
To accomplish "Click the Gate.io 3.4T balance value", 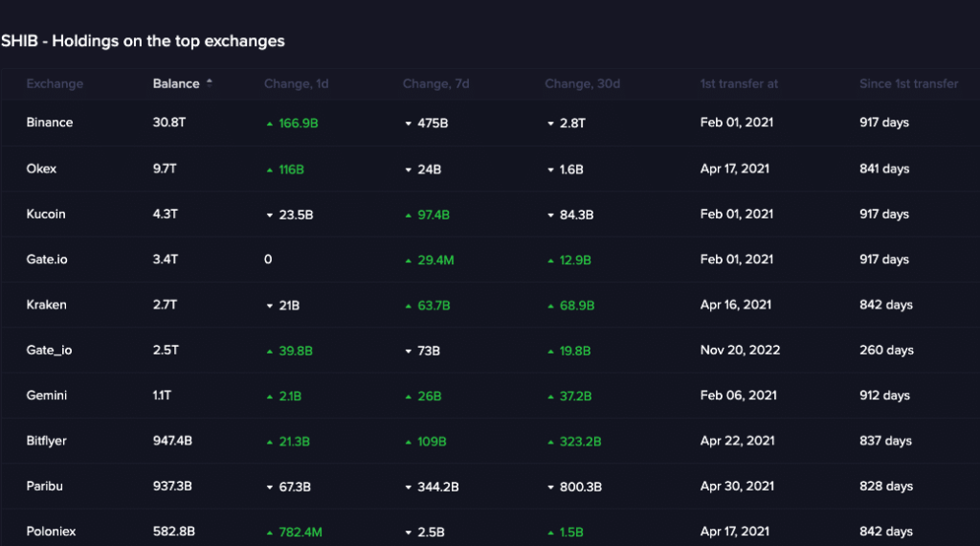I will coord(166,260).
